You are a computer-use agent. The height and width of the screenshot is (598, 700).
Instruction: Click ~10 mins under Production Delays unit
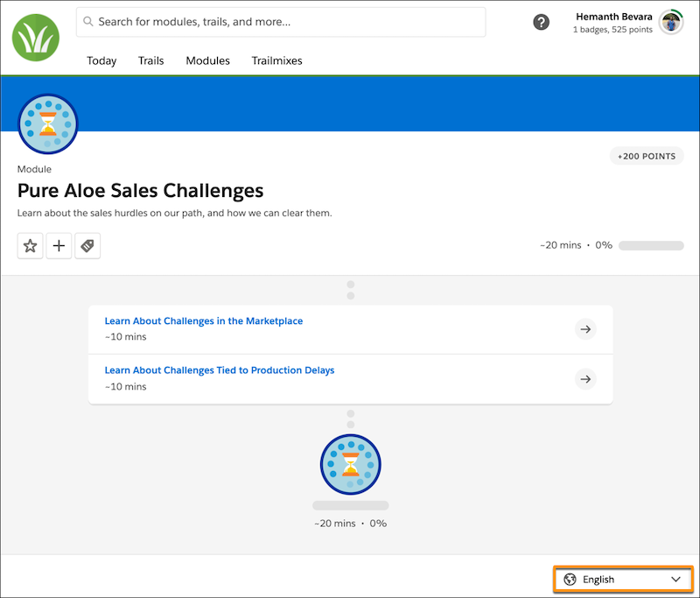click(125, 387)
